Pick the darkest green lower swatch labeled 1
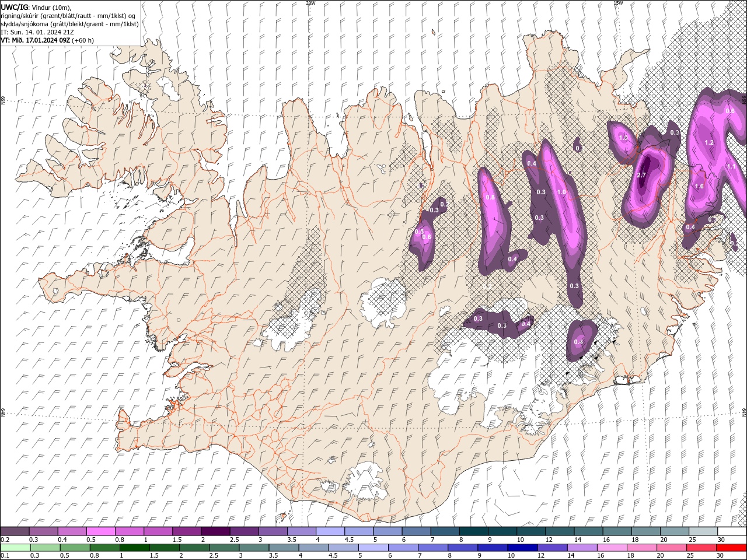747x560 pixels. (134, 548)
